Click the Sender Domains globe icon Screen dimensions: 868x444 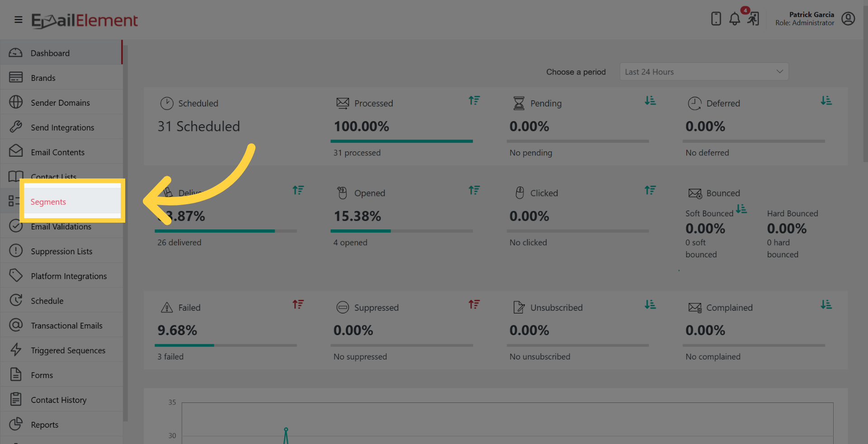pyautogui.click(x=16, y=102)
